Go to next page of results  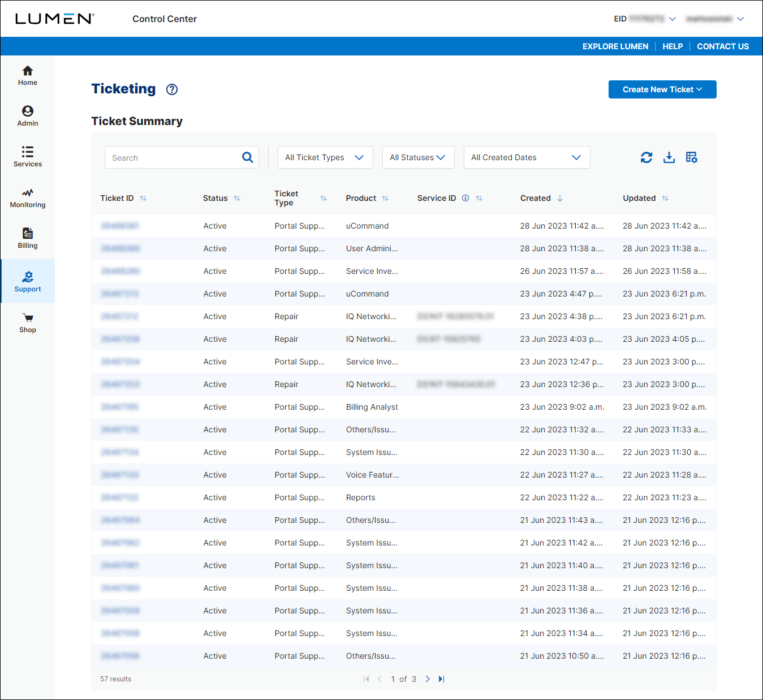tap(428, 679)
